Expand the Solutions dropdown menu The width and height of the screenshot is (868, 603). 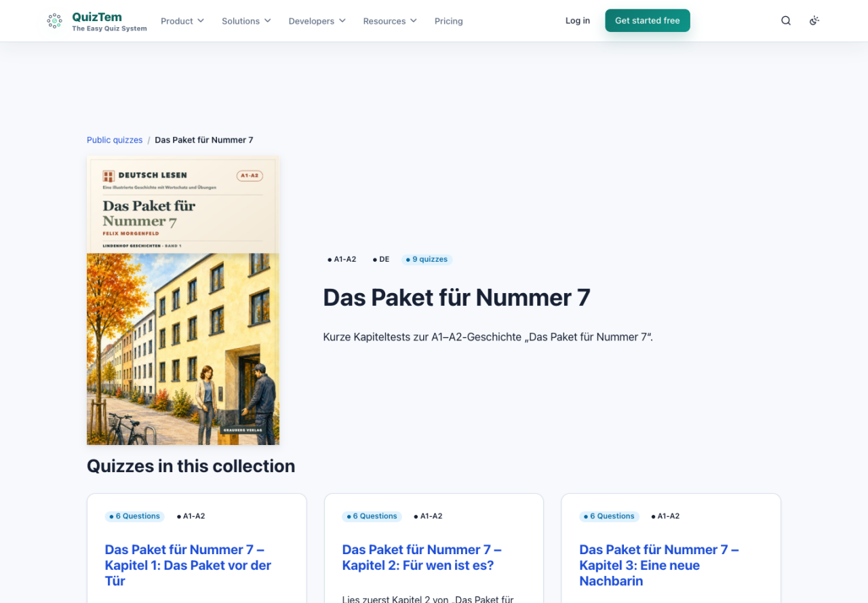pyautogui.click(x=246, y=21)
